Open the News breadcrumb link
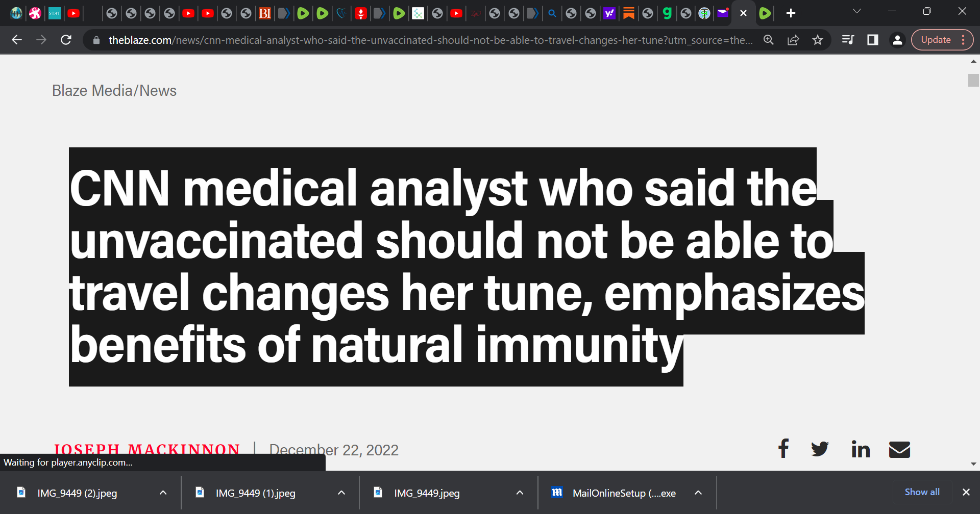 point(158,91)
